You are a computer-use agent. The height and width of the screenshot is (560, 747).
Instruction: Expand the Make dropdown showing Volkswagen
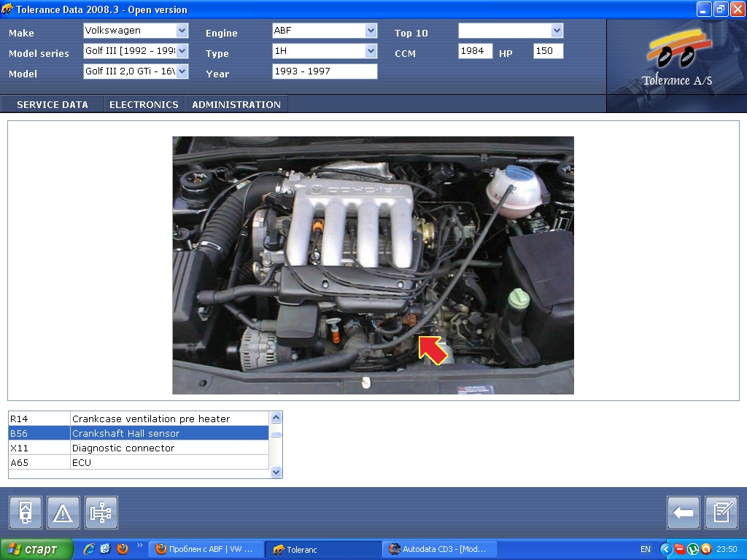tap(182, 31)
